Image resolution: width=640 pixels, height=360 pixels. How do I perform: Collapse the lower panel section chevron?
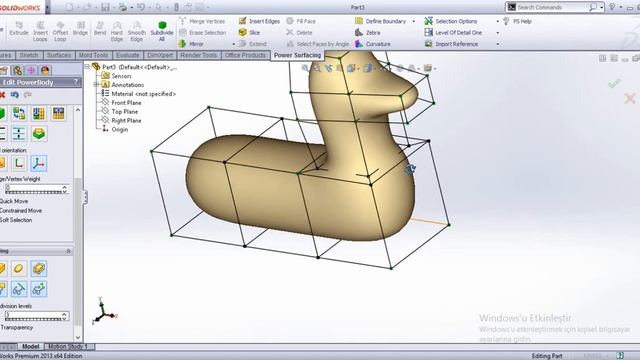point(69,251)
